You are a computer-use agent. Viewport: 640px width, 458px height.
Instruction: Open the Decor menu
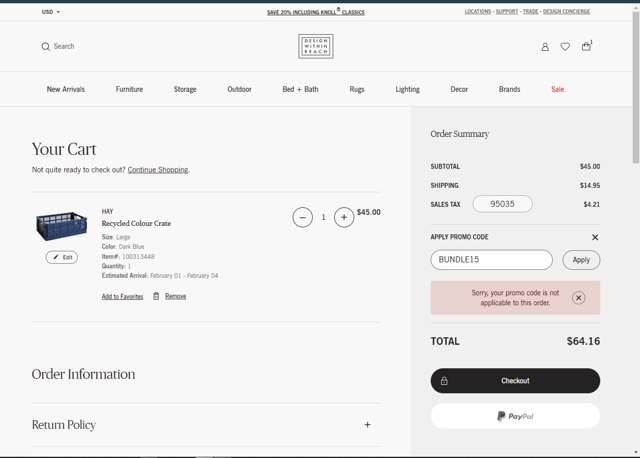coord(459,89)
